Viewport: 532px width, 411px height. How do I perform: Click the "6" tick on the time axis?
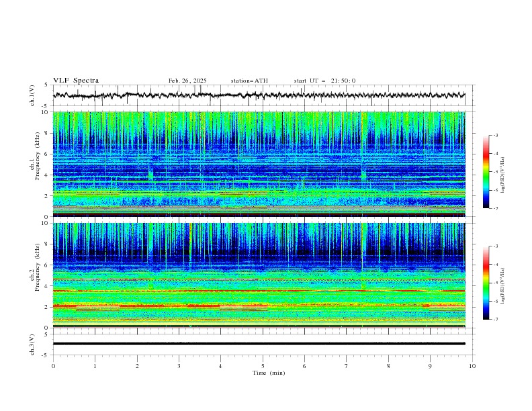[x=304, y=366]
